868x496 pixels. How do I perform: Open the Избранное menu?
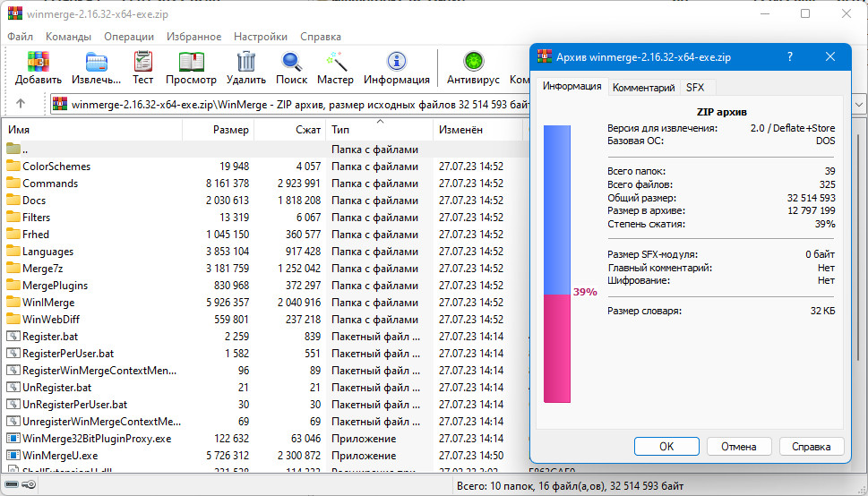(193, 37)
